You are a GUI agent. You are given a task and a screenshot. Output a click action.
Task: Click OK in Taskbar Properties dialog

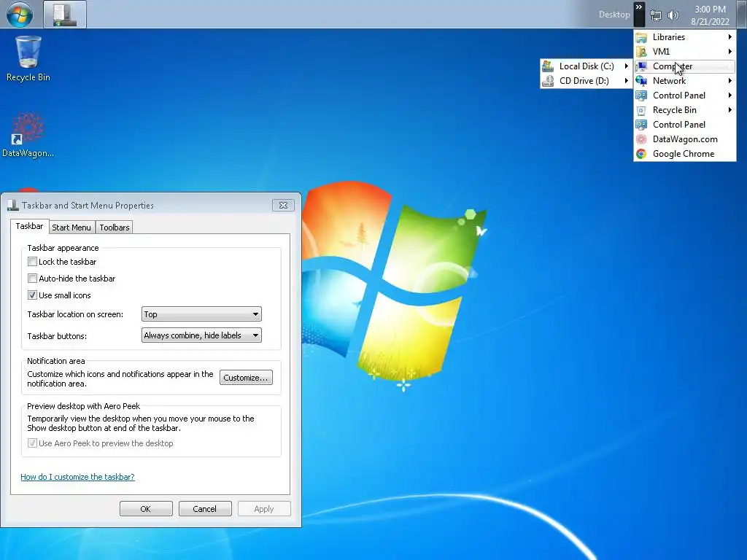(146, 508)
